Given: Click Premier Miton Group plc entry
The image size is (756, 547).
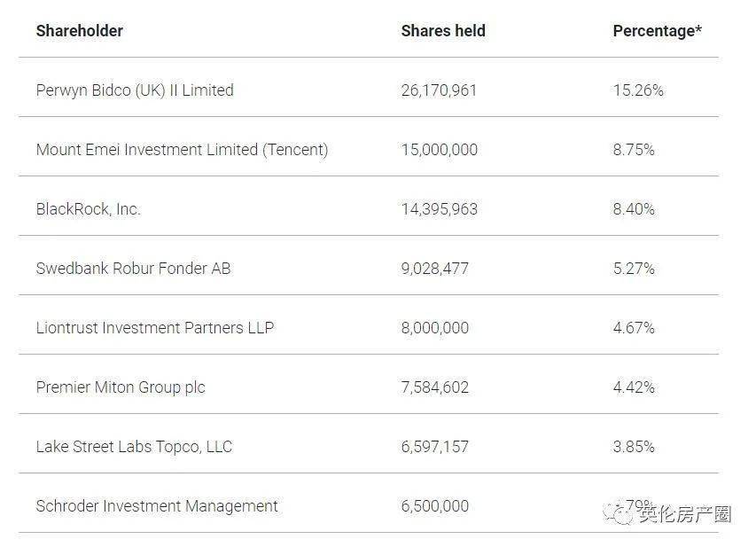Looking at the screenshot, I should tap(121, 387).
